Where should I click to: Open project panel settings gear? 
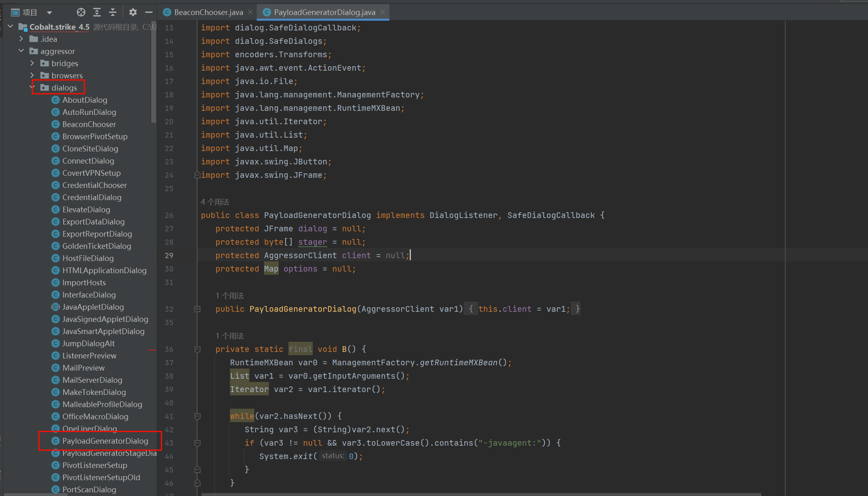[x=133, y=13]
